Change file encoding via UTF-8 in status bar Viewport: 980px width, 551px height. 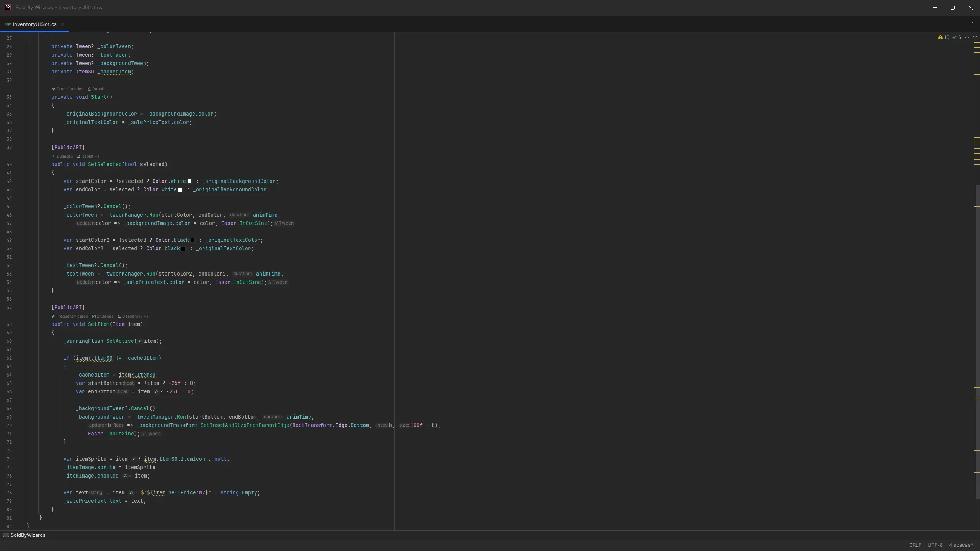click(935, 545)
